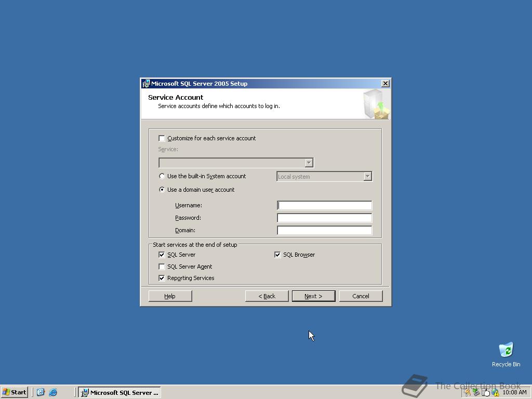This screenshot has height=399, width=532.
Task: Enable SQL Server Agent at setup end
Action: (x=162, y=267)
